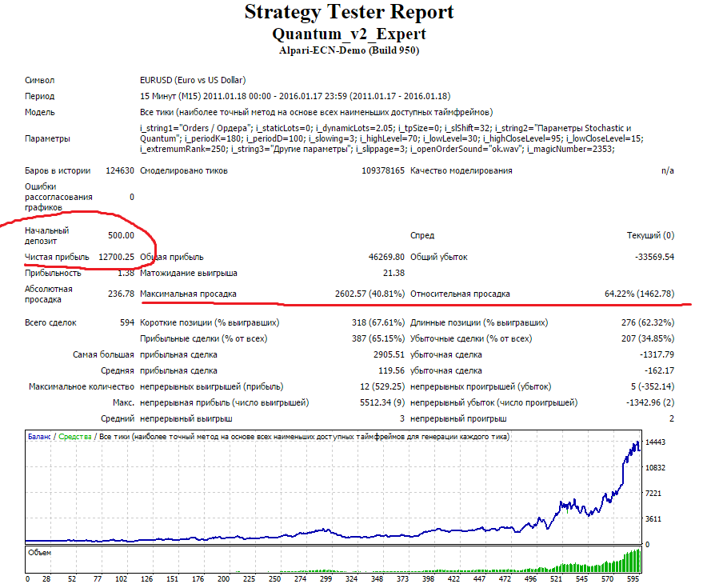Image resolution: width=703 pixels, height=588 pixels.
Task: Click the consecutive wins value 12 (529.25)
Action: click(x=382, y=386)
